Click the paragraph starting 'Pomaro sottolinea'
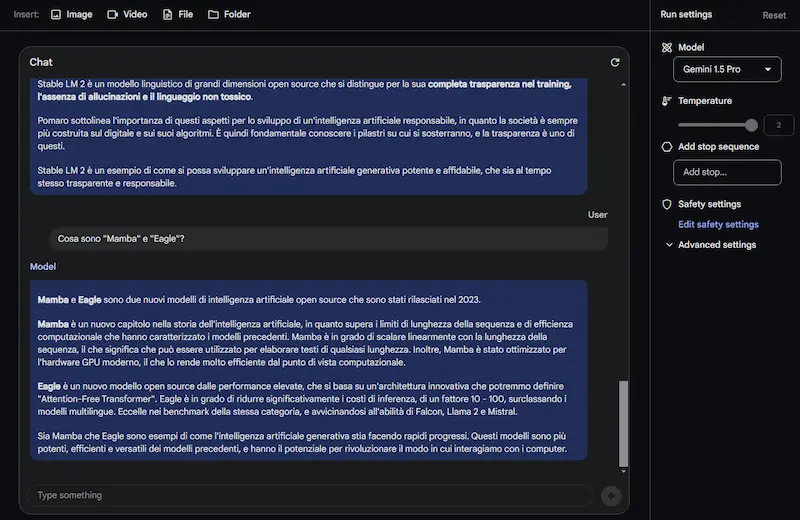Screen dimensions: 800x520 coord(308,133)
